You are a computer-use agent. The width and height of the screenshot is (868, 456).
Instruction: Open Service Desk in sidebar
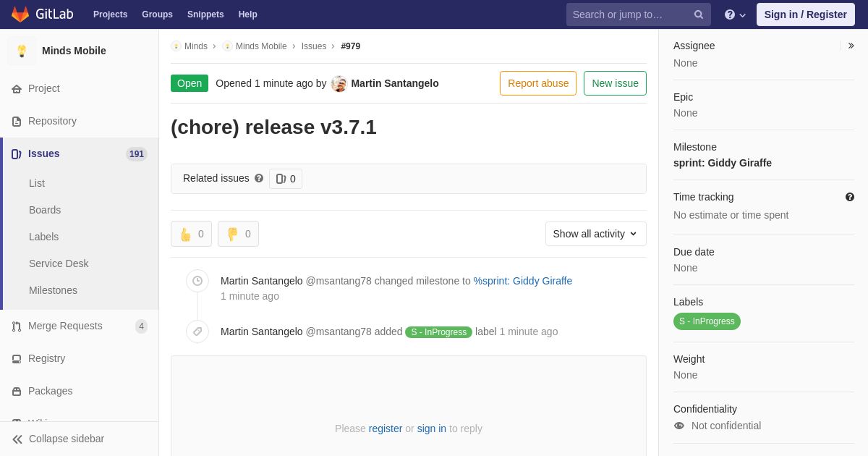pyautogui.click(x=59, y=263)
